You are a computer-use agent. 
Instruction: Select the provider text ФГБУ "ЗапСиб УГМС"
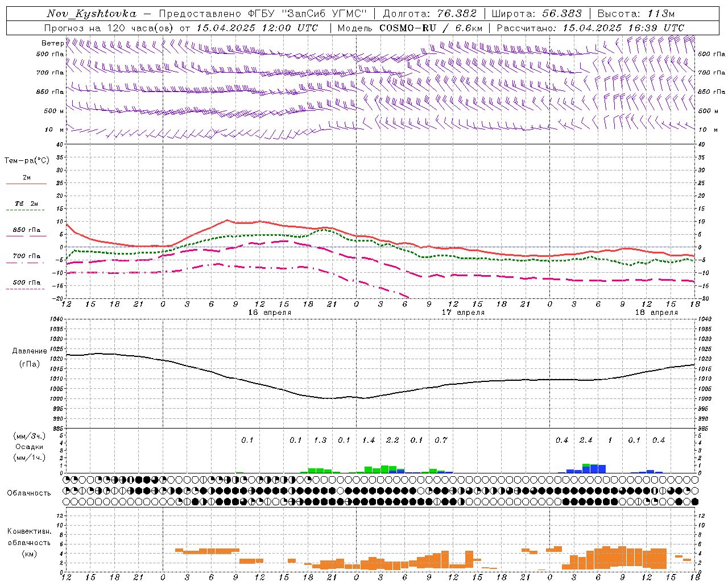(308, 14)
